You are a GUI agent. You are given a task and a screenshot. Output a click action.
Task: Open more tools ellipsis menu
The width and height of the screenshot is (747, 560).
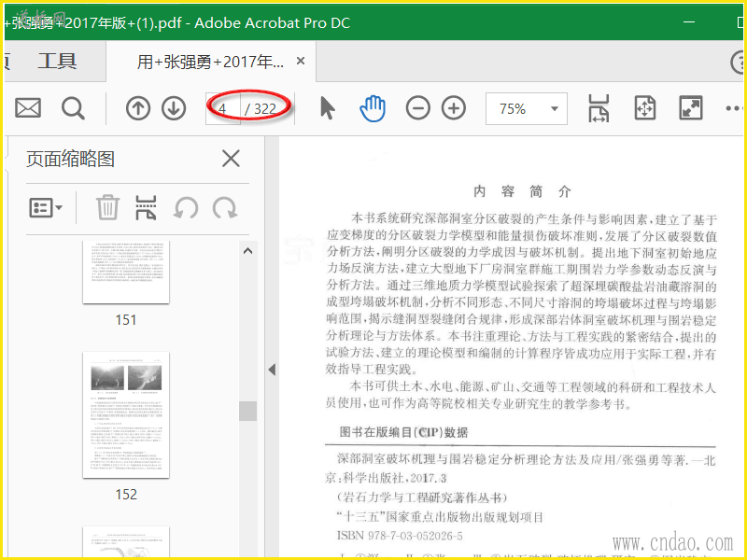pos(735,108)
